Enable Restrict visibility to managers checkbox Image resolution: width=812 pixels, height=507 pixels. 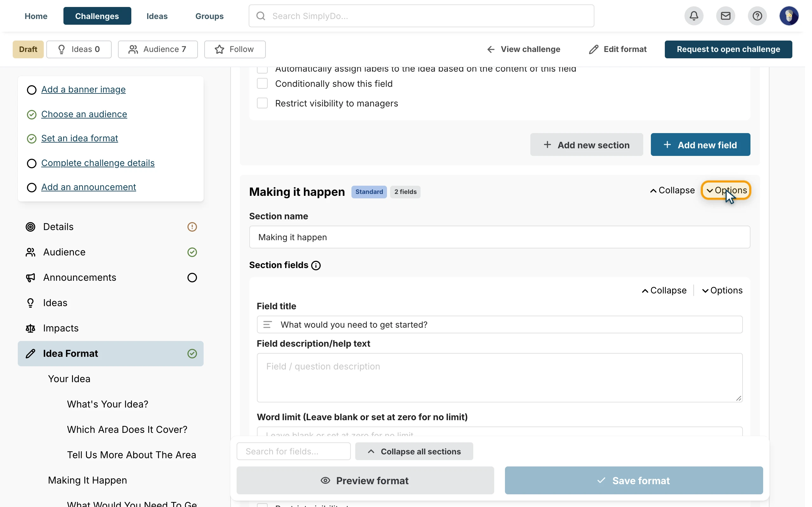262,103
